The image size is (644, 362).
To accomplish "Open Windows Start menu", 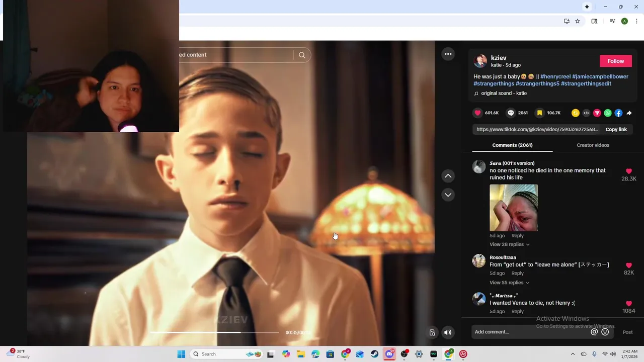I will 181,354.
